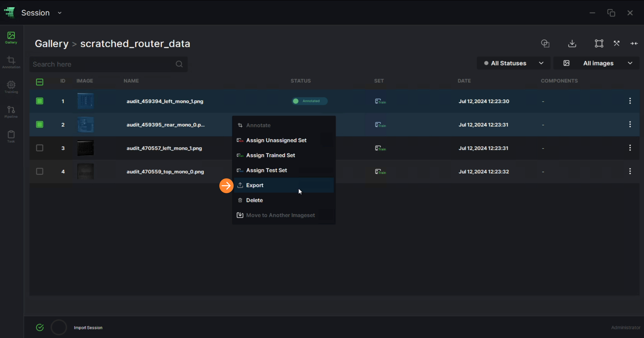644x338 pixels.
Task: Click the Annotated status badge in row 1
Action: pyautogui.click(x=309, y=101)
